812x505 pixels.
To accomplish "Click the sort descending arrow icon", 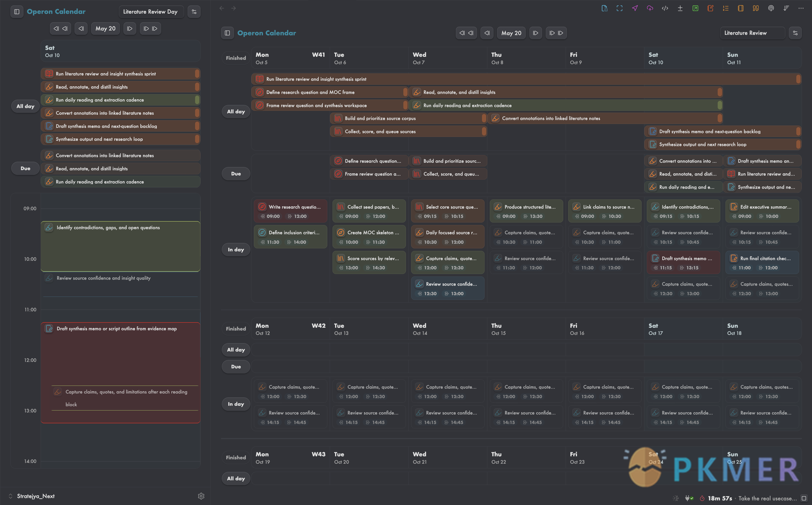I will tap(786, 8).
